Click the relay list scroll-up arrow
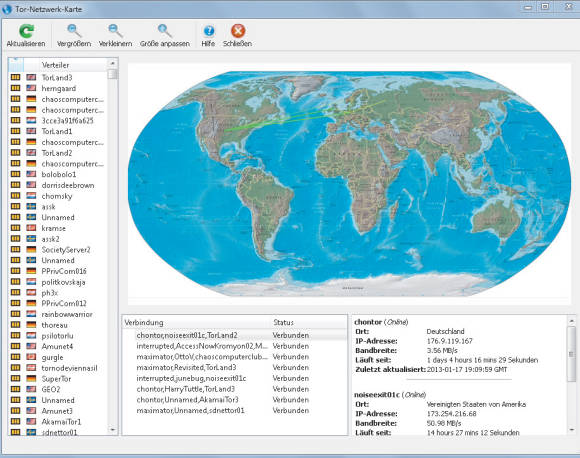The width and height of the screenshot is (580, 458). (x=112, y=64)
